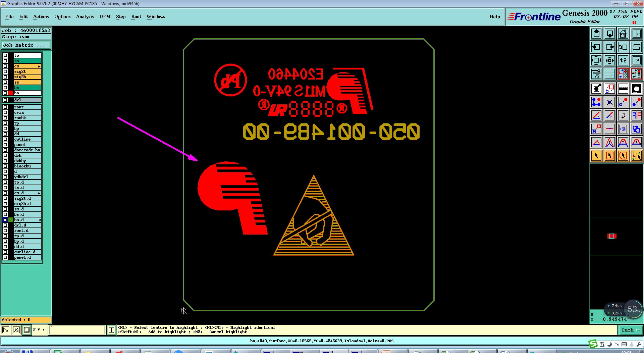The image size is (644, 353).
Task: Toggle display checkbox for layer rout
Action: [x=5, y=107]
